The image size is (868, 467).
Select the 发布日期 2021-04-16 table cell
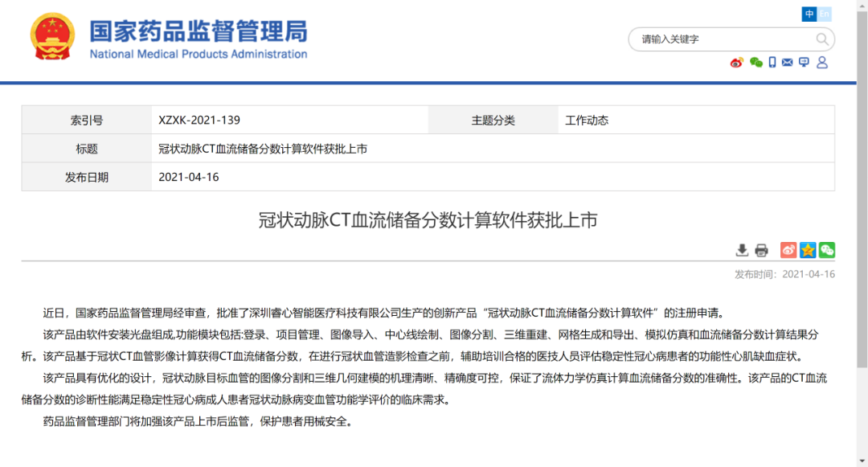pos(493,177)
